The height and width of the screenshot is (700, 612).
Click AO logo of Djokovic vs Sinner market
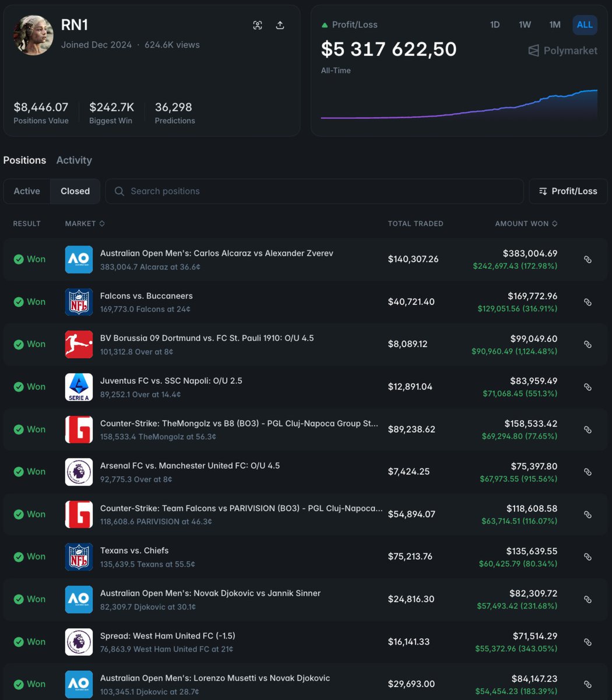click(79, 599)
